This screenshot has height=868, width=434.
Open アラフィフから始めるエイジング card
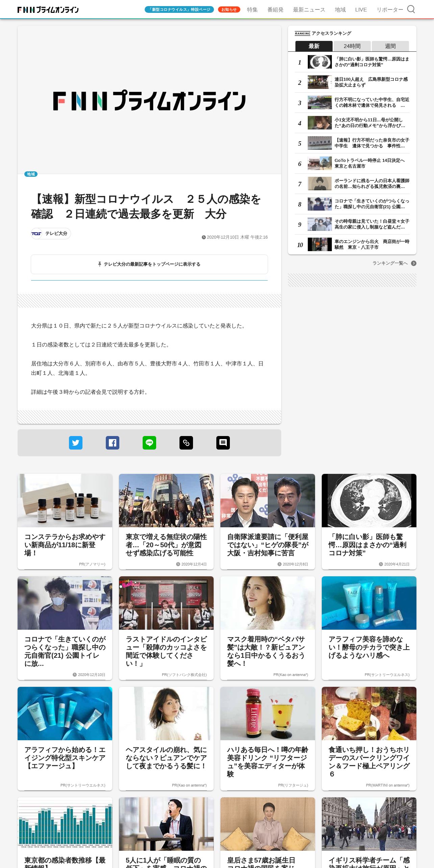pos(65,739)
